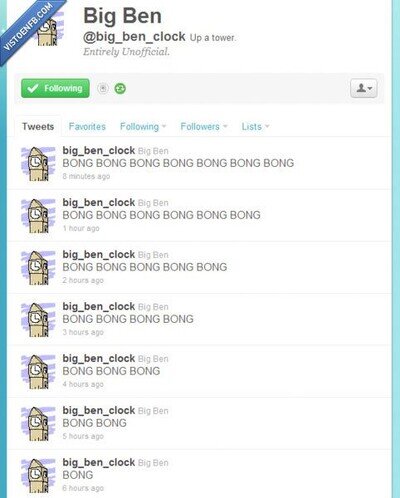Open the Lists tab dropdown
400x498 pixels.
(x=255, y=127)
